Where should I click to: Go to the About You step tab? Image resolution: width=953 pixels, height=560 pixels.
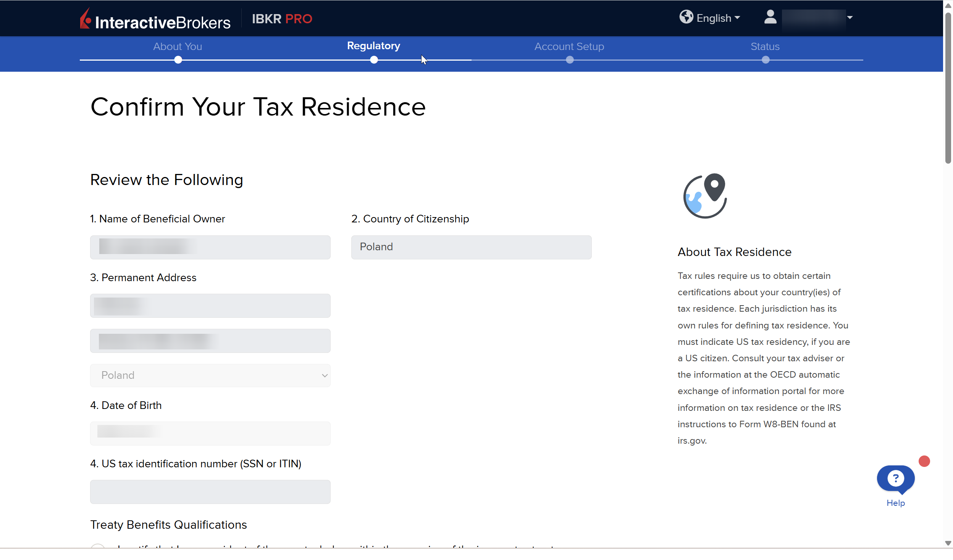(x=178, y=47)
